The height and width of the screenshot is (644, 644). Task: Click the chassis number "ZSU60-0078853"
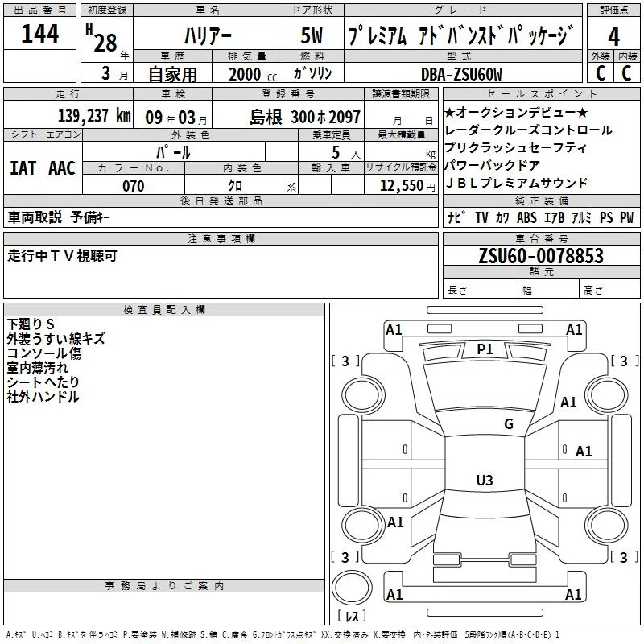coord(541,256)
